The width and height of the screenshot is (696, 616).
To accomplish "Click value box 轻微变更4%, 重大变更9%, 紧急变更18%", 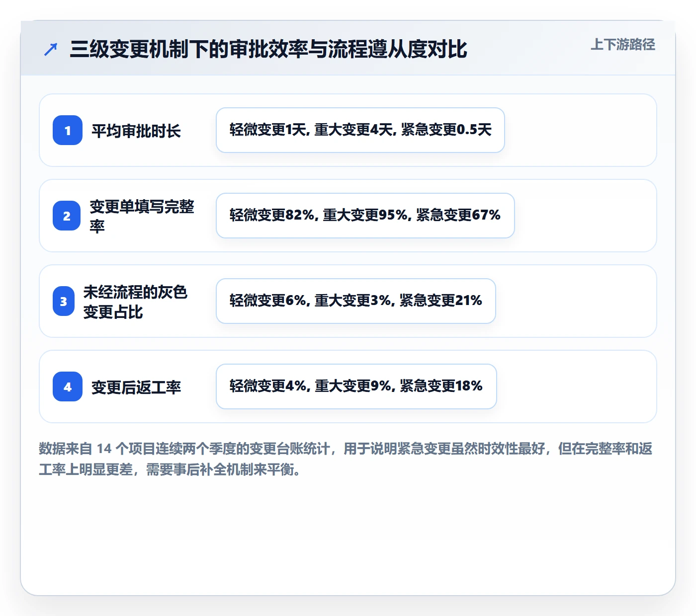I will pyautogui.click(x=356, y=386).
